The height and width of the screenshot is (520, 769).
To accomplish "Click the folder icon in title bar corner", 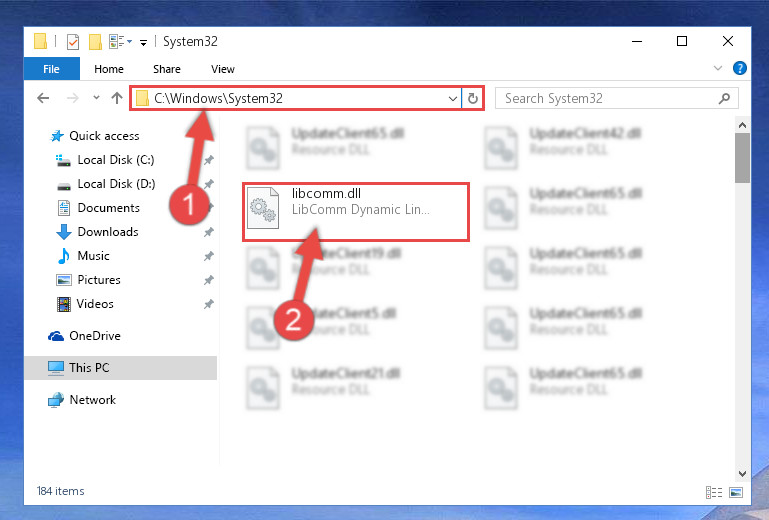I will click(x=41, y=41).
